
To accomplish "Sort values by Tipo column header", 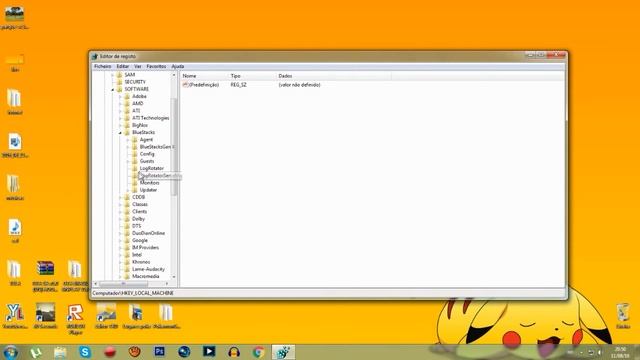I will click(253, 76).
